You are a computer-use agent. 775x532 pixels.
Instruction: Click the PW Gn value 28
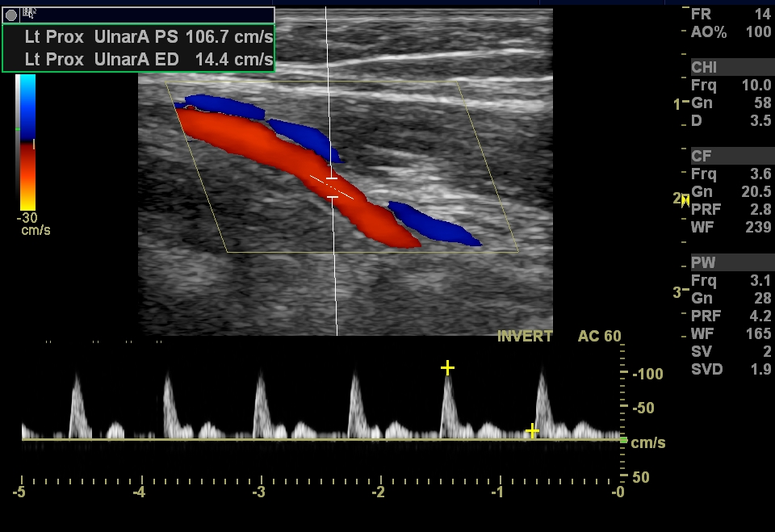[x=763, y=299]
